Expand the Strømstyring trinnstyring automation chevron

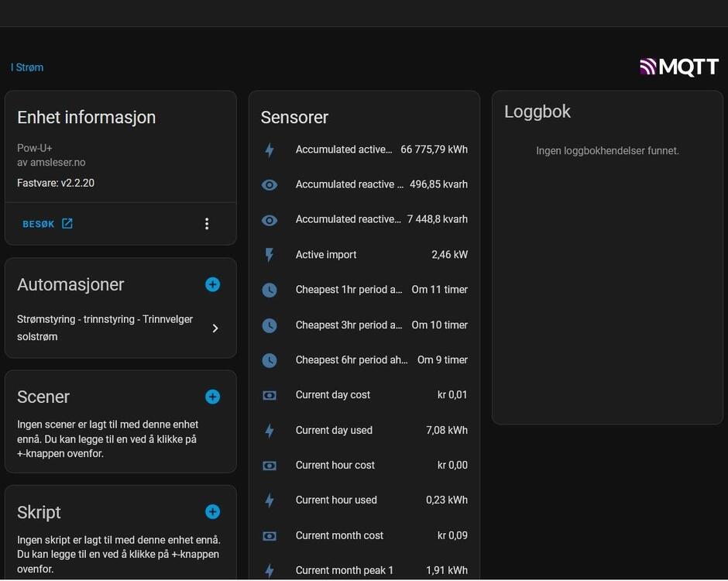(215, 328)
